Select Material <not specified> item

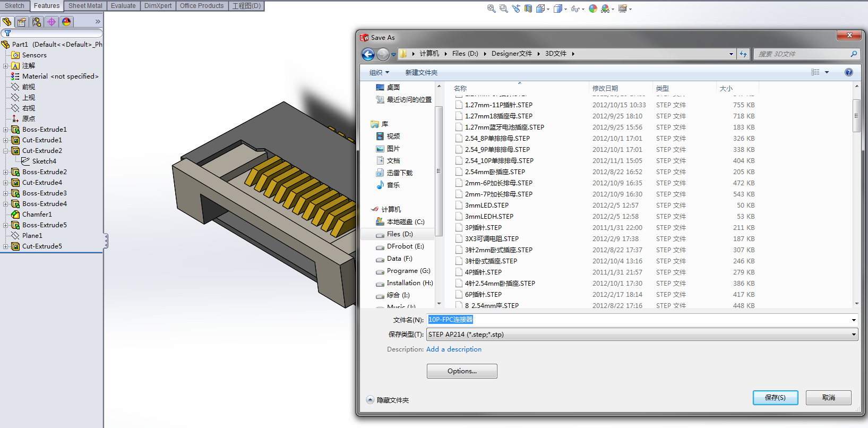[x=60, y=76]
